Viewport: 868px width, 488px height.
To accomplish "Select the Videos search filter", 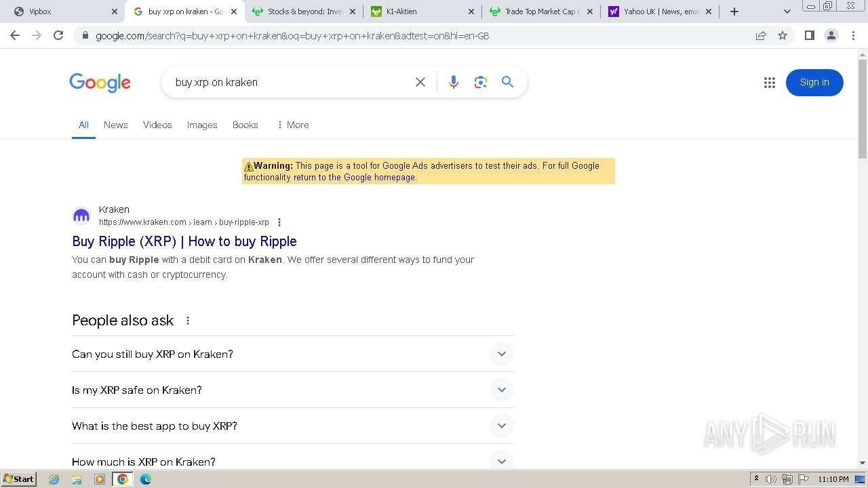I will [157, 125].
